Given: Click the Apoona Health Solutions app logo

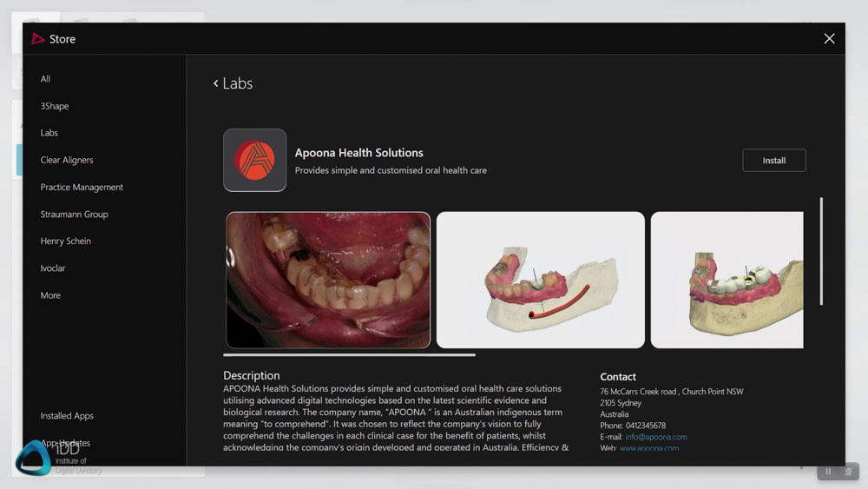Looking at the screenshot, I should click(x=254, y=160).
